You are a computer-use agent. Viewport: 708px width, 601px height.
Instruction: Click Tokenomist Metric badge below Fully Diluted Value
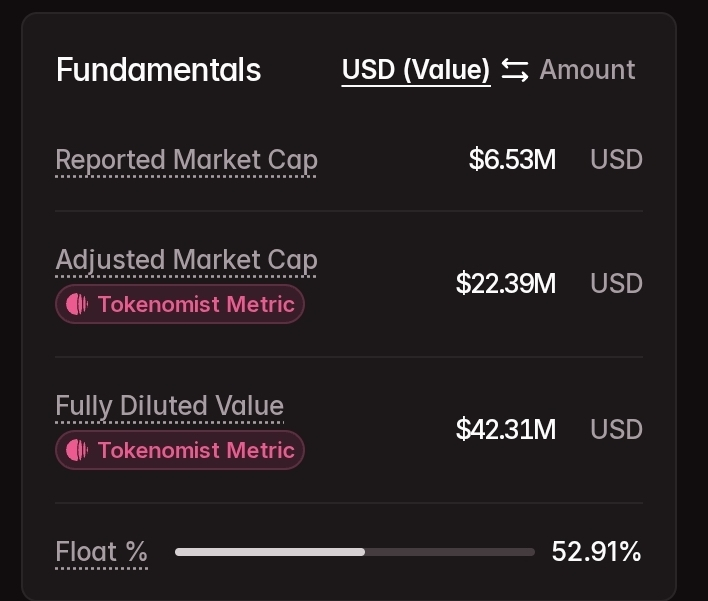tap(180, 450)
